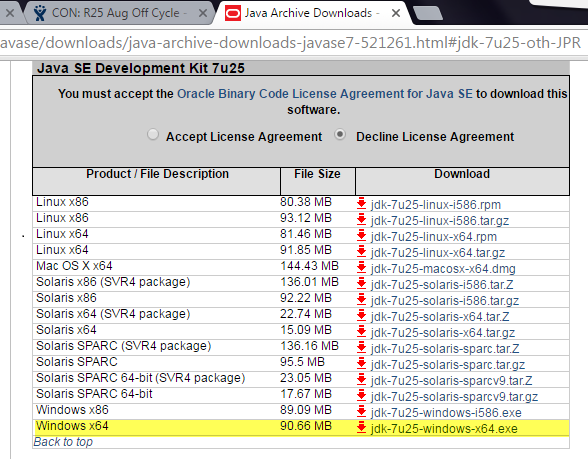Click download icon next to jdk-7u25-solaris-sparc.tar.gz
588x459 pixels.
(361, 364)
